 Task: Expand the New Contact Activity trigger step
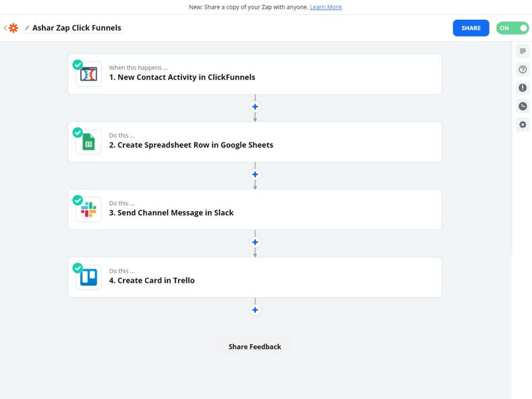[255, 74]
